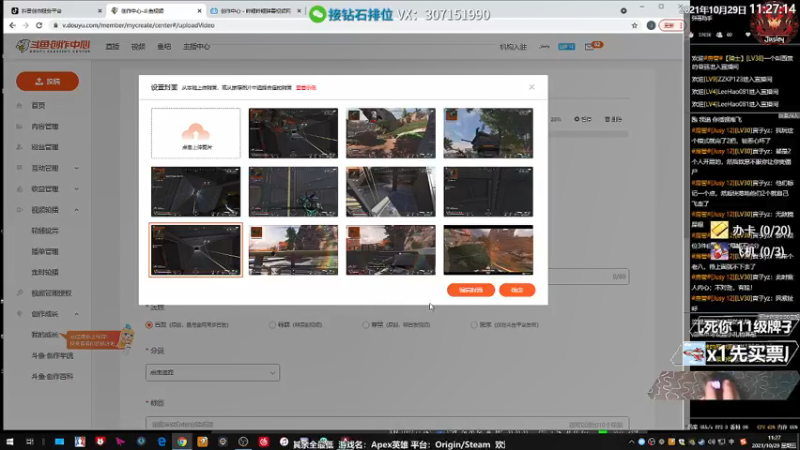Click the pause control beside the 20% upload
Screen dimensions: 800x450
[x=583, y=119]
